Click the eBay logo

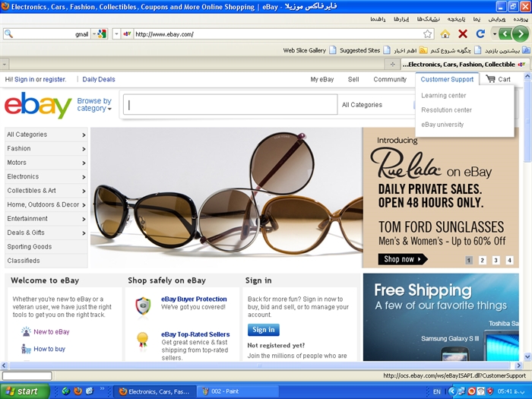(38, 105)
